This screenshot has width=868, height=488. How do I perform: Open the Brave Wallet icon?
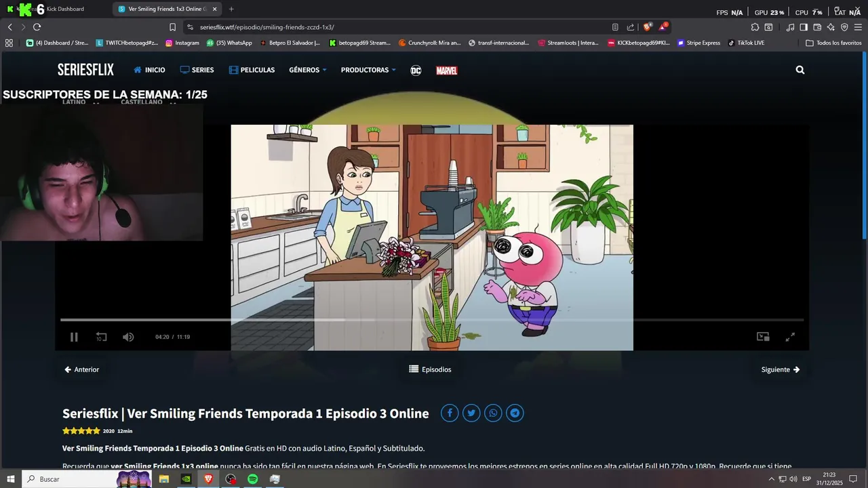pos(817,27)
